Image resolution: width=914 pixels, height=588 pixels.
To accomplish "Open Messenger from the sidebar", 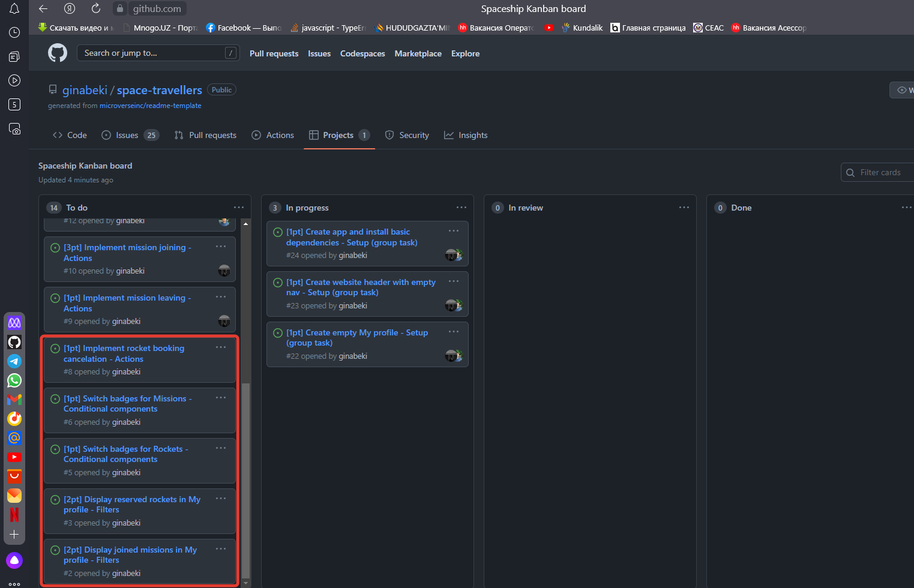I will pyautogui.click(x=14, y=322).
